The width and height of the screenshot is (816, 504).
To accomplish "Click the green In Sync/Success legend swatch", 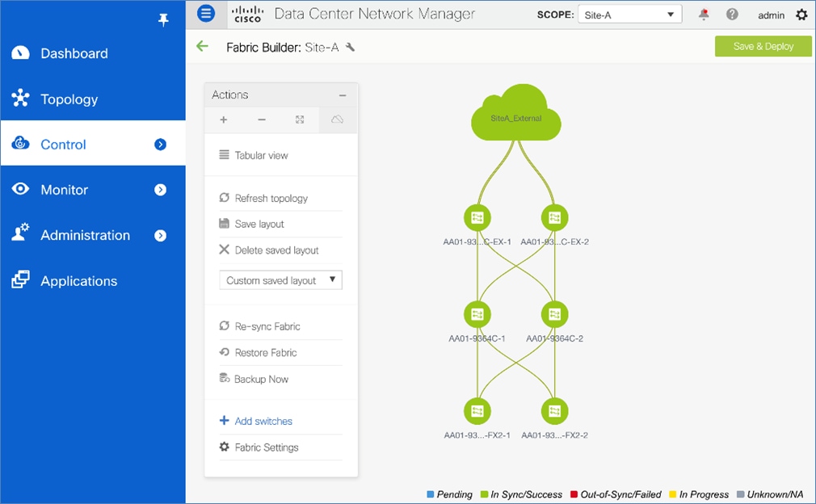I will pos(484,494).
